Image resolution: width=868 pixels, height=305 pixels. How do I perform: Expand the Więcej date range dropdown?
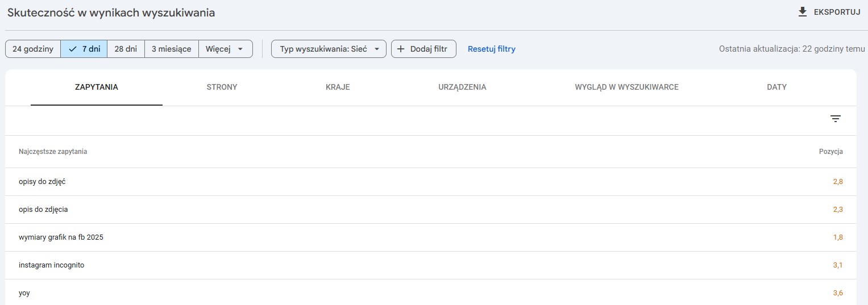226,49
